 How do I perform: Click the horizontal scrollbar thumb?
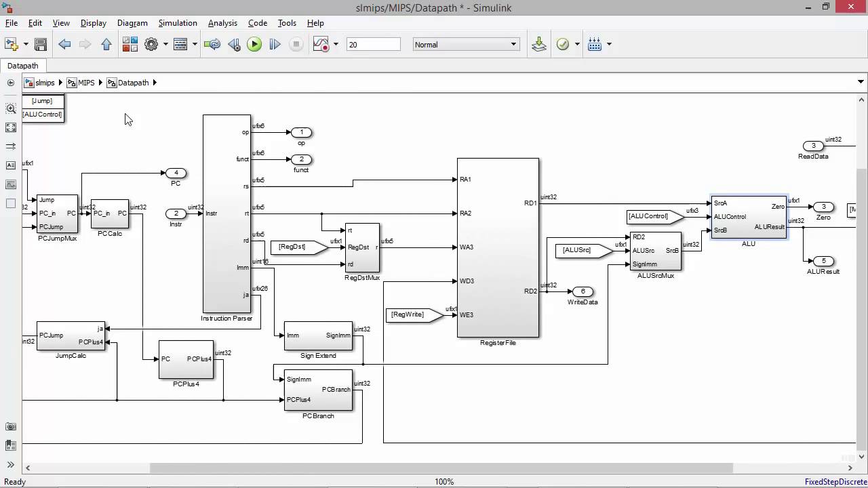(441, 468)
